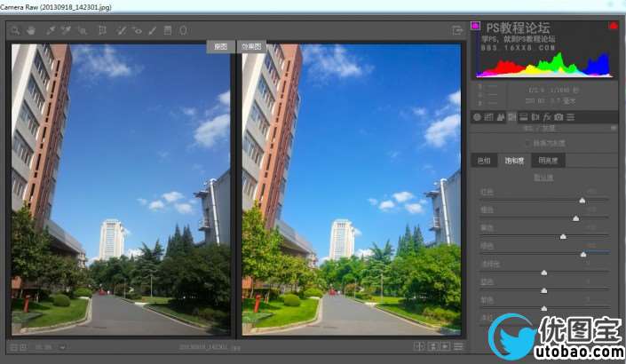Enable the convert to grayscale checkbox
The height and width of the screenshot is (364, 626).
pyautogui.click(x=527, y=142)
